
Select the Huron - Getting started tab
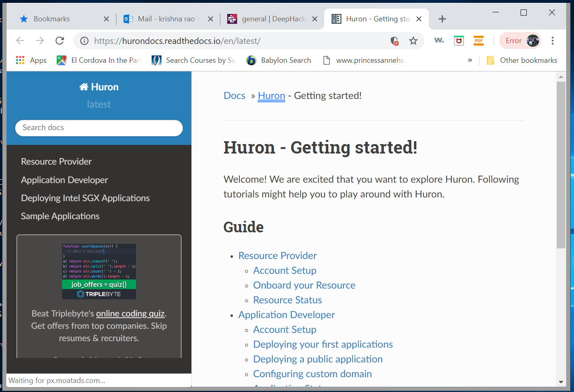click(377, 19)
